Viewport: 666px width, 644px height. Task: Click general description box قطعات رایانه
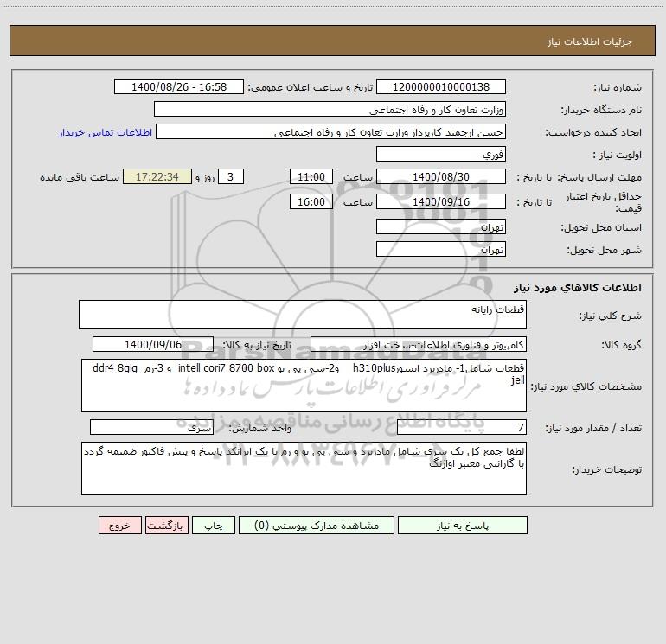point(303,315)
